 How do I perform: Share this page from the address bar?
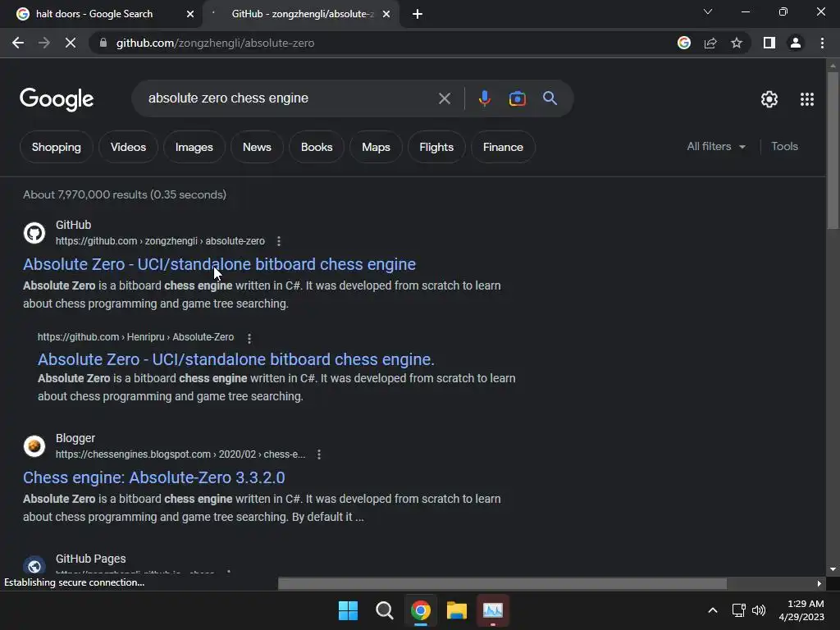click(710, 43)
